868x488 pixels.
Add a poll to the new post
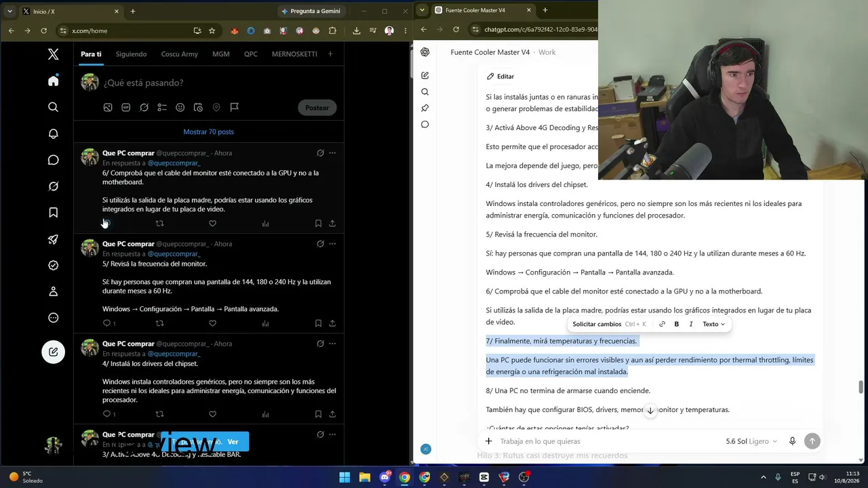pos(161,107)
